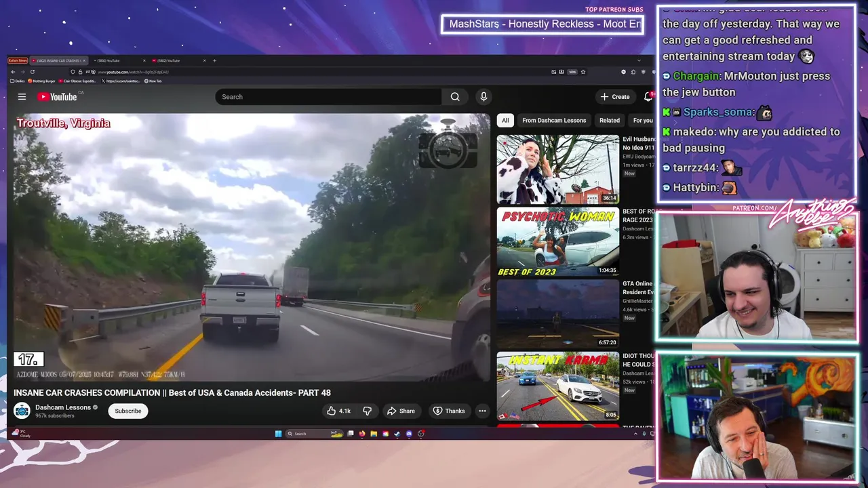Click the video title INSANE CAR CRASHES COMPILATION
This screenshot has width=868, height=488.
coord(172,392)
